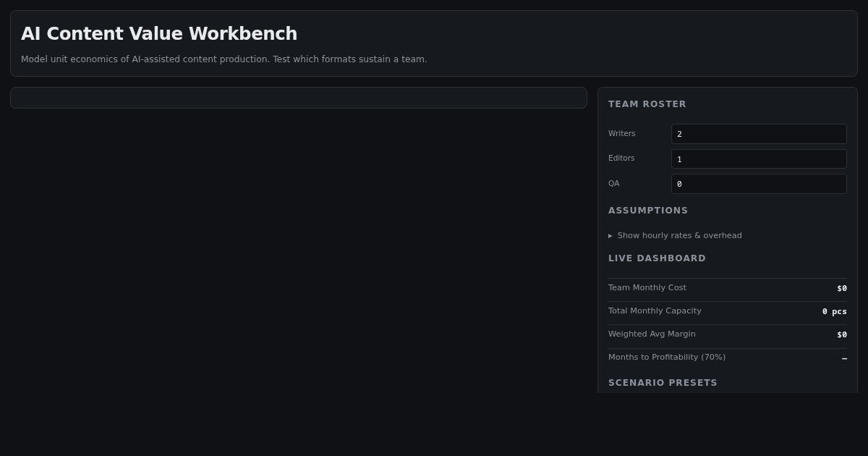Click the Editors label
Image resolution: width=868 pixels, height=456 pixels.
(x=621, y=158)
